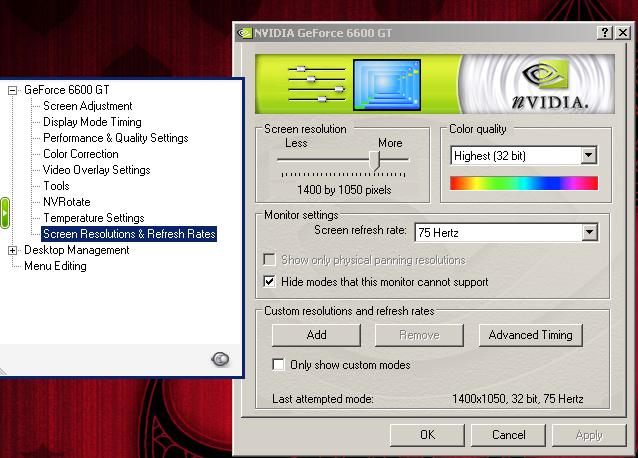Click the screen resolution slider thumb
This screenshot has height=458, width=638.
(x=374, y=161)
